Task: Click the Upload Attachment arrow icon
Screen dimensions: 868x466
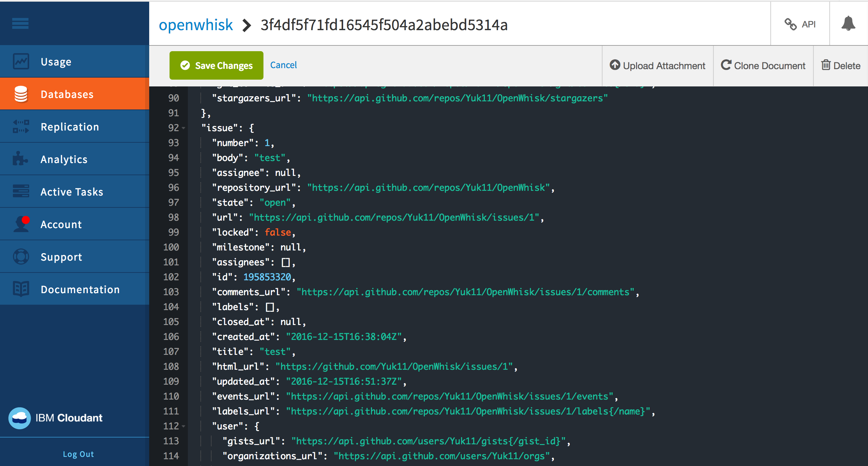Action: pos(615,65)
